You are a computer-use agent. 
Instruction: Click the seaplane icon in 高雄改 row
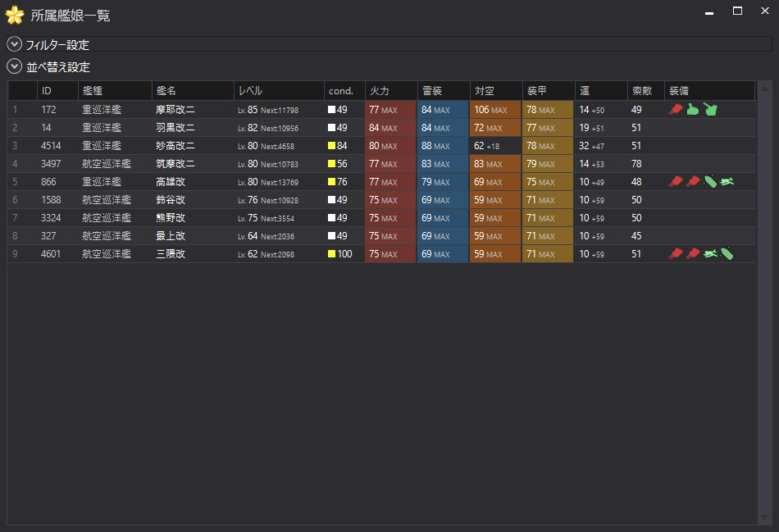pyautogui.click(x=727, y=182)
